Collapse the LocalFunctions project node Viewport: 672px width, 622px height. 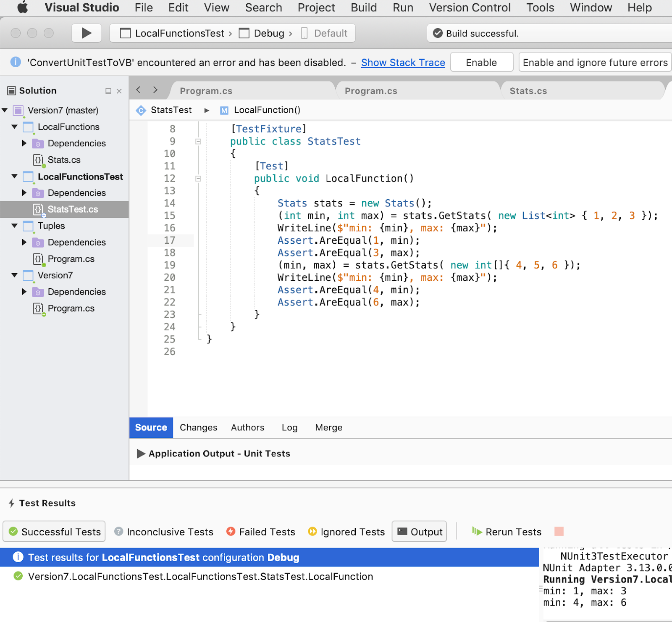[15, 127]
